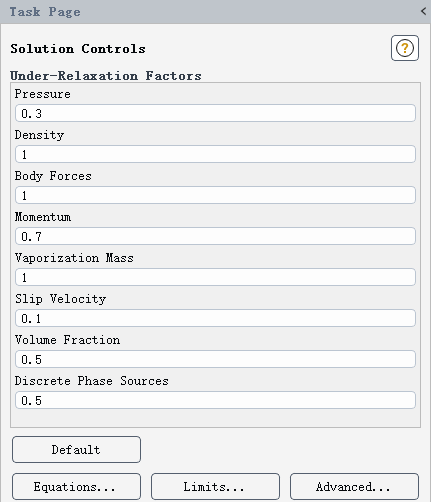Screen dimensions: 431x502
Task: Click the Discrete Phase Sources label
Action: pos(92,381)
